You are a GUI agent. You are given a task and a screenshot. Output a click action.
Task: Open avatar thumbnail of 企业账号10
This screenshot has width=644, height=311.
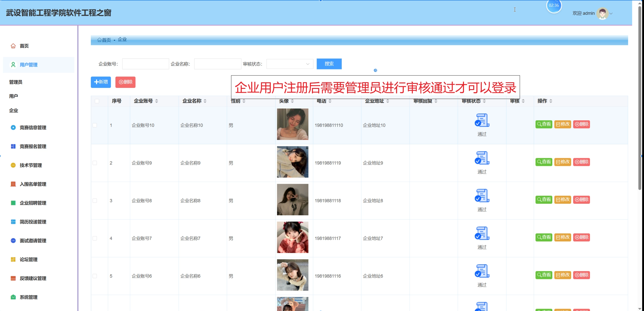coord(293,124)
